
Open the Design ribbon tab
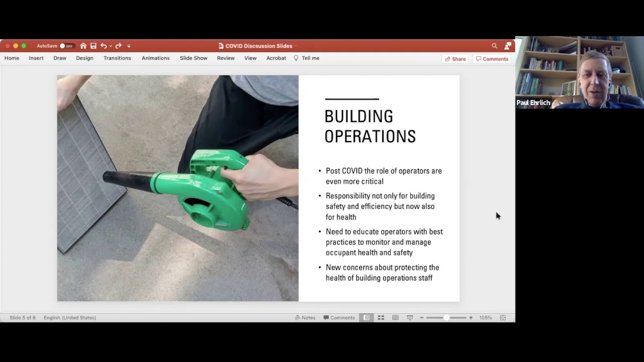tap(85, 58)
